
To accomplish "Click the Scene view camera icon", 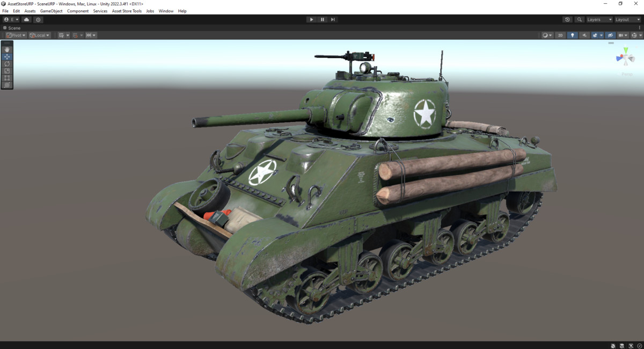I will pyautogui.click(x=621, y=35).
